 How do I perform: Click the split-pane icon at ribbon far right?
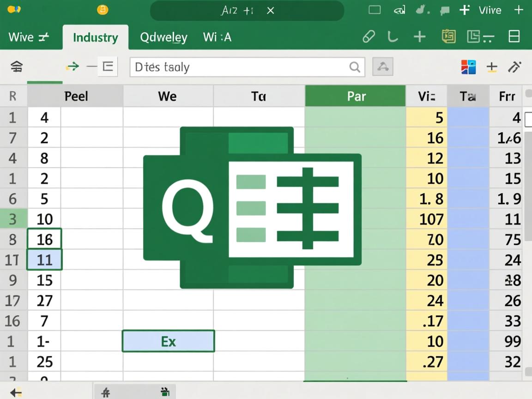(514, 36)
